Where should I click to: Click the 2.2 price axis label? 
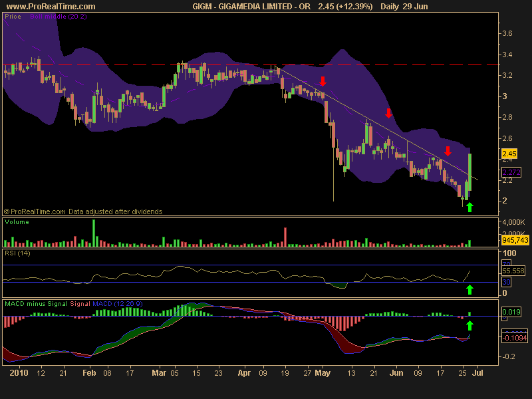coord(507,180)
